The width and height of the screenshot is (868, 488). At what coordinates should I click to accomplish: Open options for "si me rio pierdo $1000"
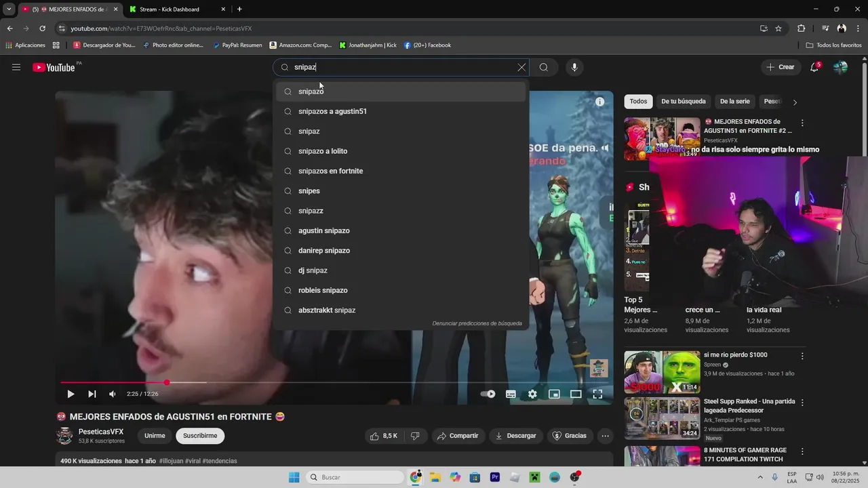coord(802,356)
